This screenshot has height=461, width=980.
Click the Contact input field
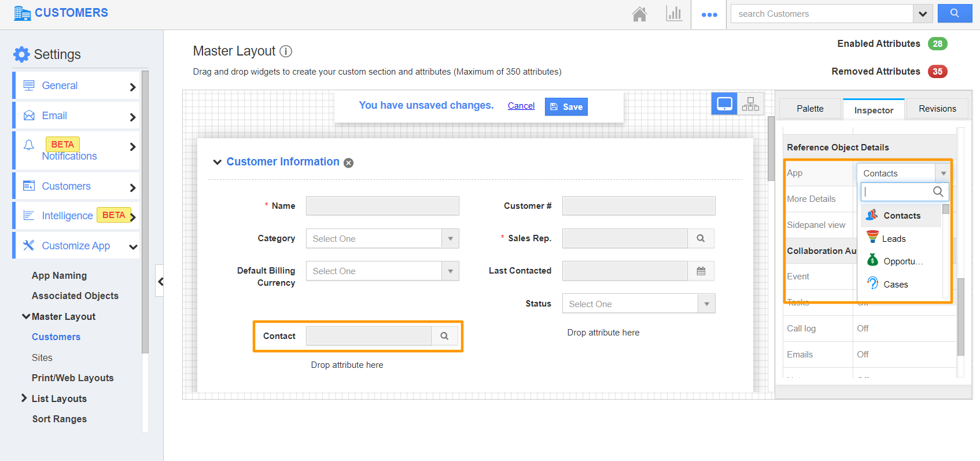point(369,336)
